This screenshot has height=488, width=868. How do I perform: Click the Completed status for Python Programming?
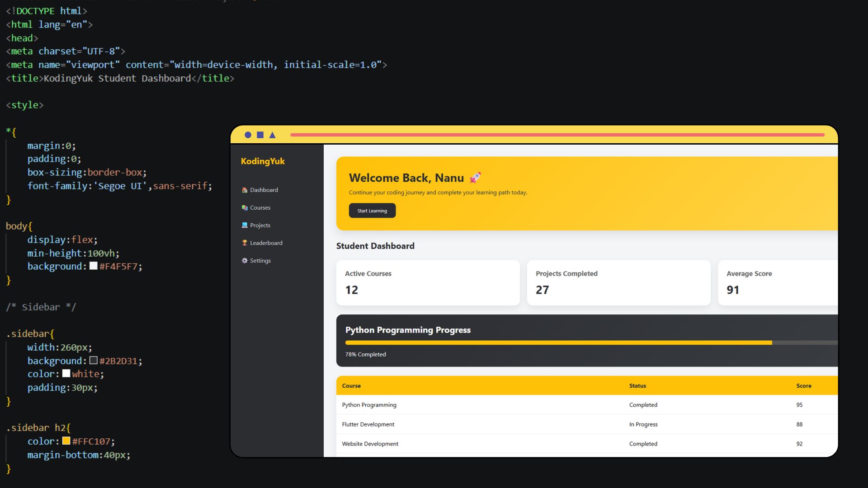pos(643,405)
